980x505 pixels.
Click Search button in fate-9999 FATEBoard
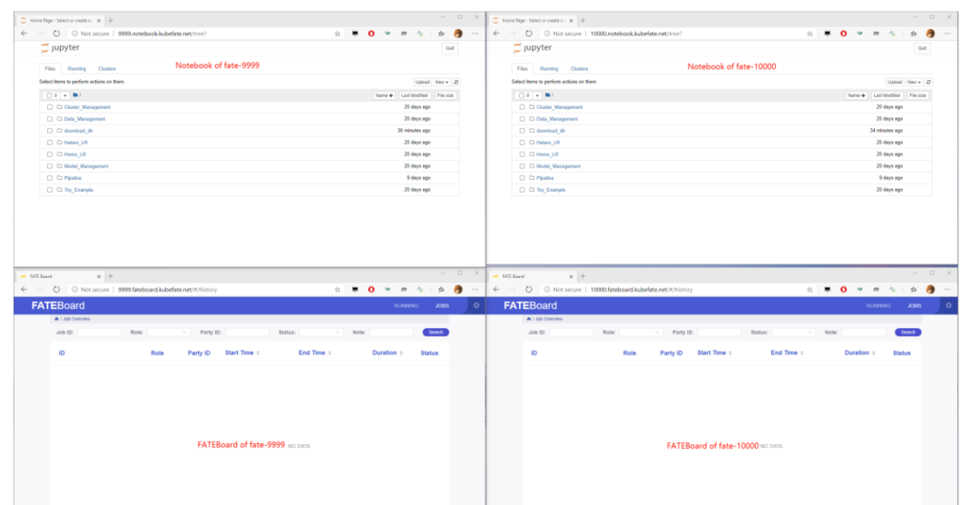pos(436,332)
